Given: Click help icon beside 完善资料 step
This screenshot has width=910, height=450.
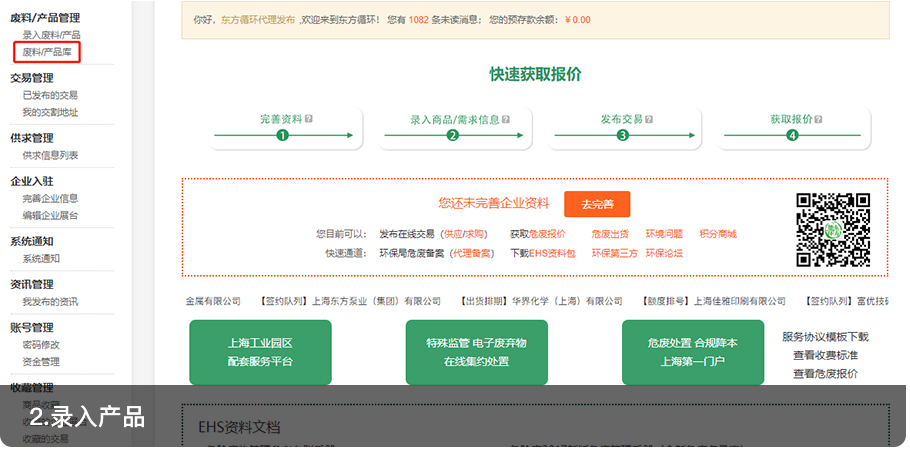Looking at the screenshot, I should [x=310, y=119].
